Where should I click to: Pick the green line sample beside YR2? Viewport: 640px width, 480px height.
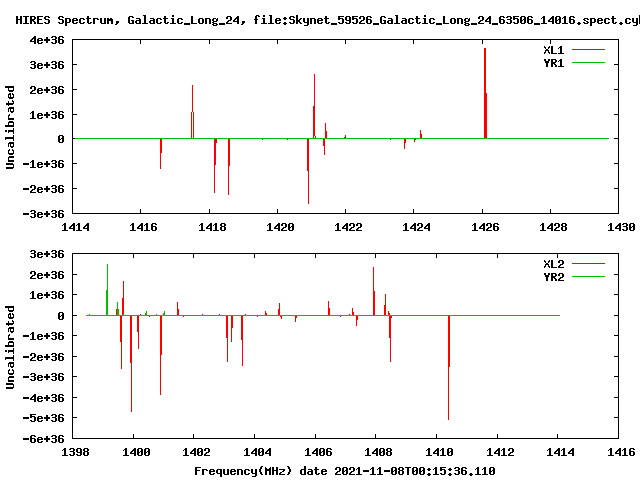(588, 277)
